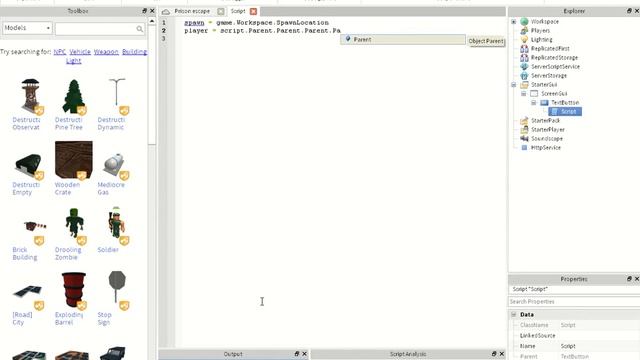Undock the Script Analysis panel
The height and width of the screenshot is (360, 640).
[494, 354]
